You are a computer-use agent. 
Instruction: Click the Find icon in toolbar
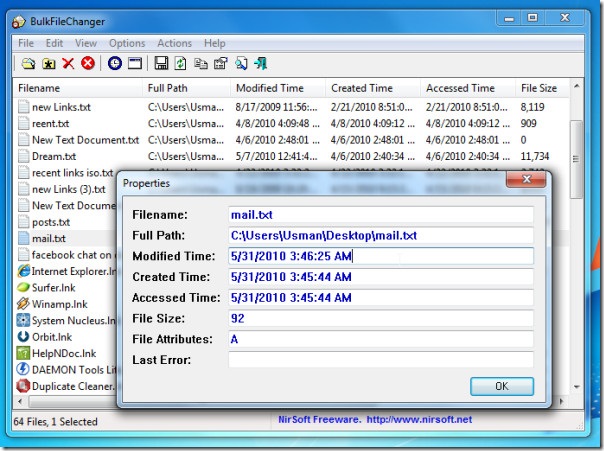[241, 64]
